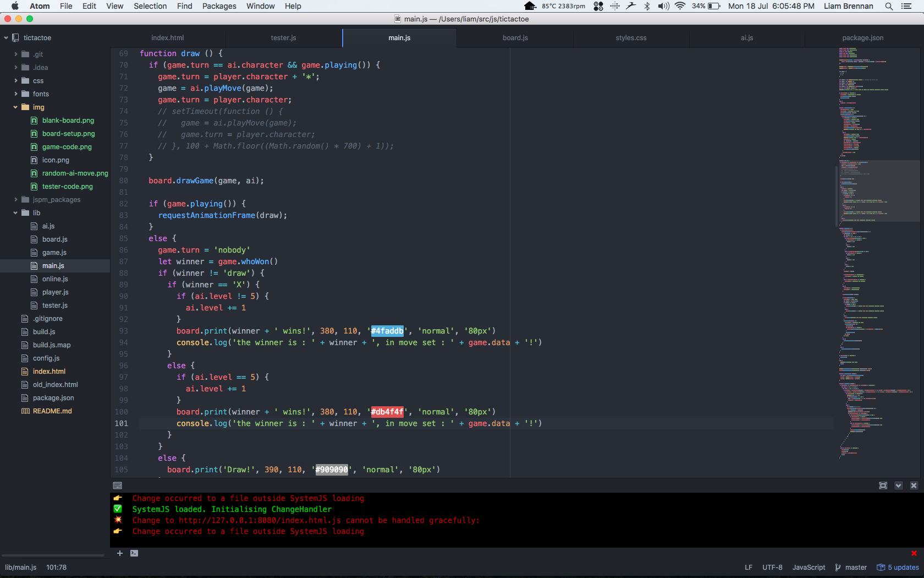Add a new terminal with plus icon
The width and height of the screenshot is (924, 578).
tap(119, 553)
